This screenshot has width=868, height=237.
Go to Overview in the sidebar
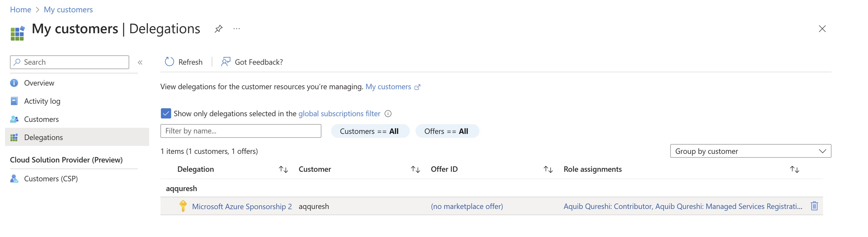[x=39, y=83]
